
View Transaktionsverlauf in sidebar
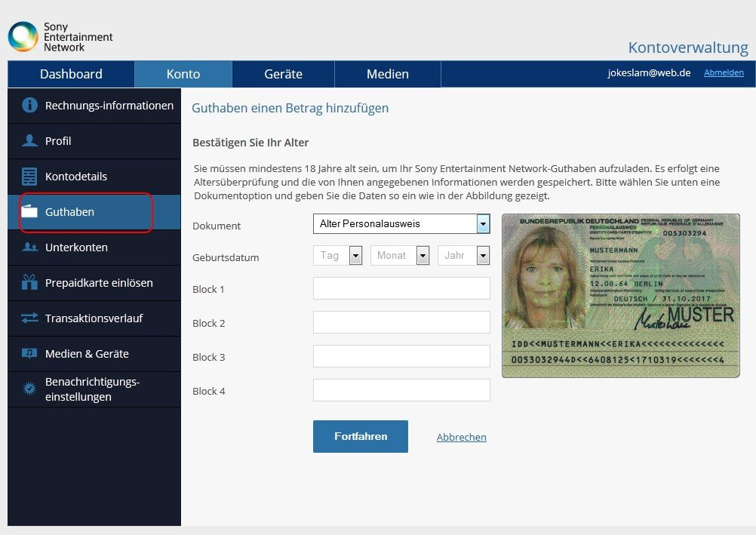click(x=94, y=318)
